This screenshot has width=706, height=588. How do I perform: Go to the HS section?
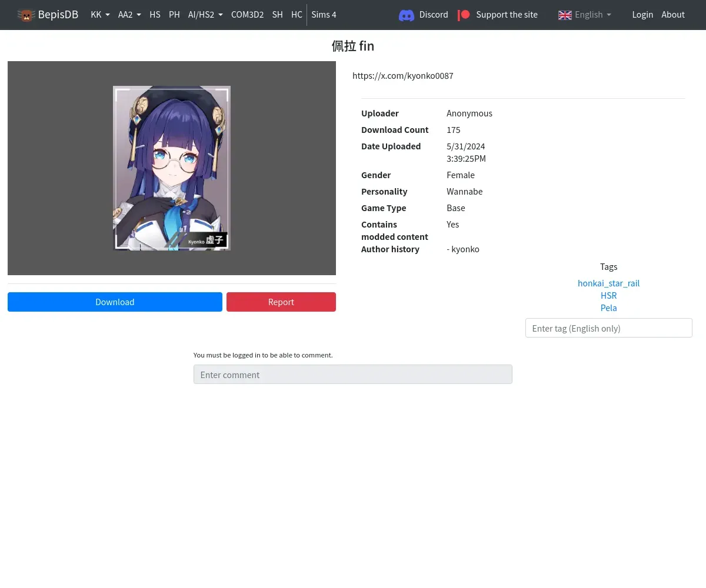click(155, 15)
